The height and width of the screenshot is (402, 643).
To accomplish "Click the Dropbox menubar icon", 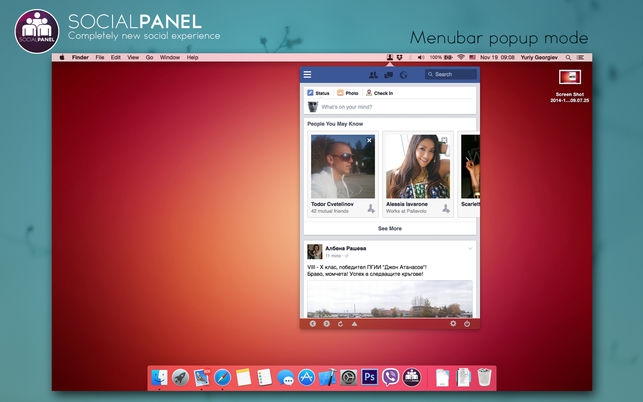I will (399, 57).
